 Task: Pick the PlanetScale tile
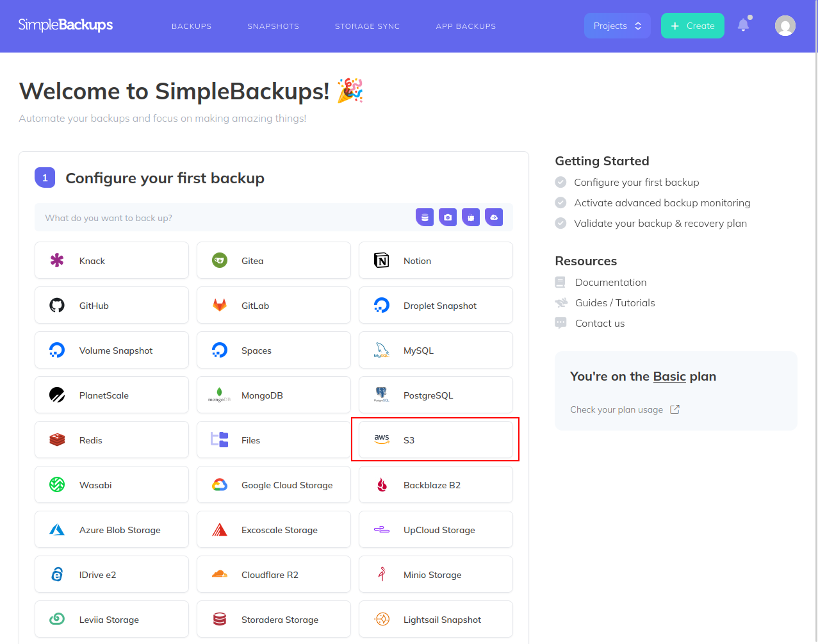tap(111, 395)
